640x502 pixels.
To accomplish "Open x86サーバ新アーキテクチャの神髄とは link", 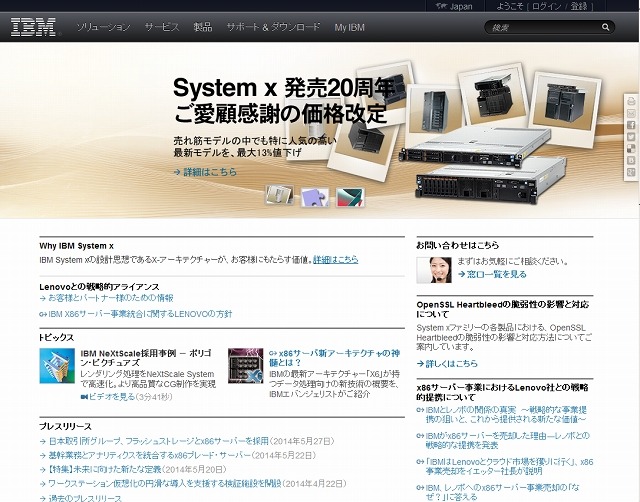I will click(x=335, y=358).
